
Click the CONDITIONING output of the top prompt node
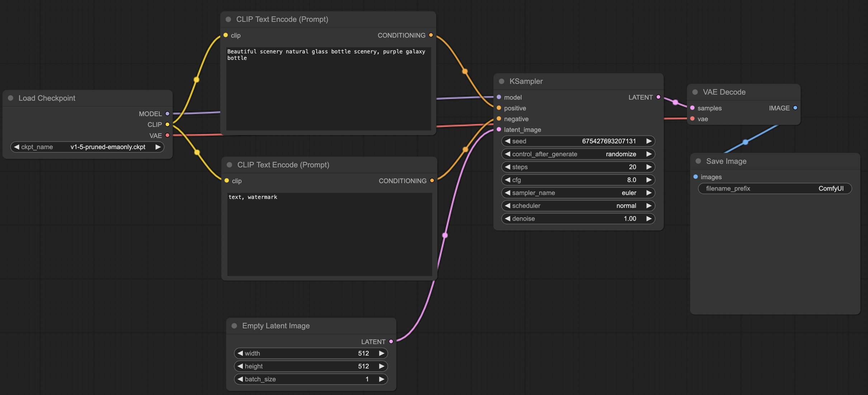pos(431,35)
